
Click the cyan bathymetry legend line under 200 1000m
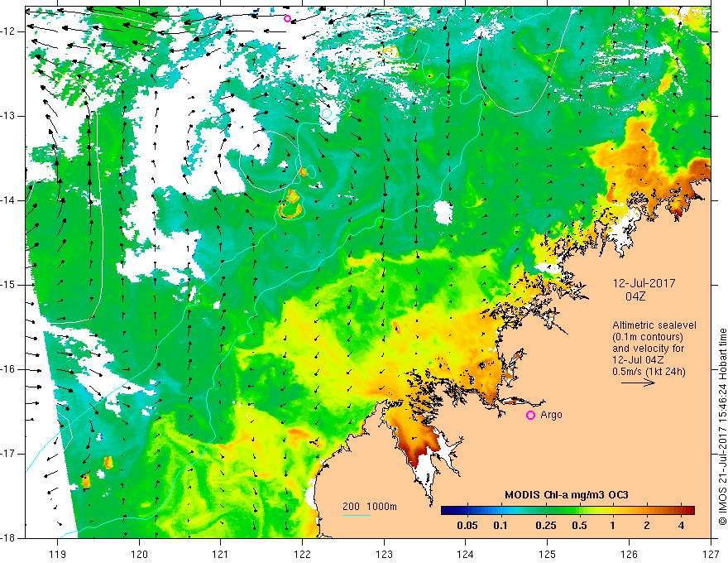tap(357, 515)
